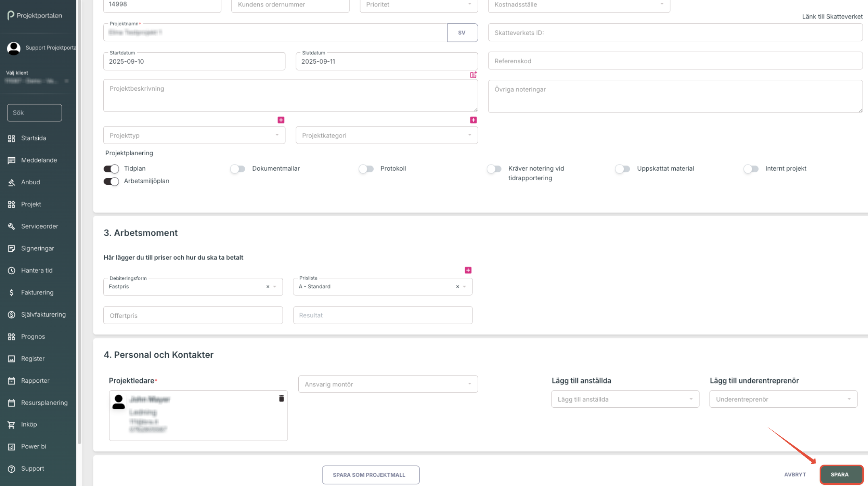Image resolution: width=868 pixels, height=486 pixels.
Task: Open Underentreprenör dropdown
Action: [783, 399]
